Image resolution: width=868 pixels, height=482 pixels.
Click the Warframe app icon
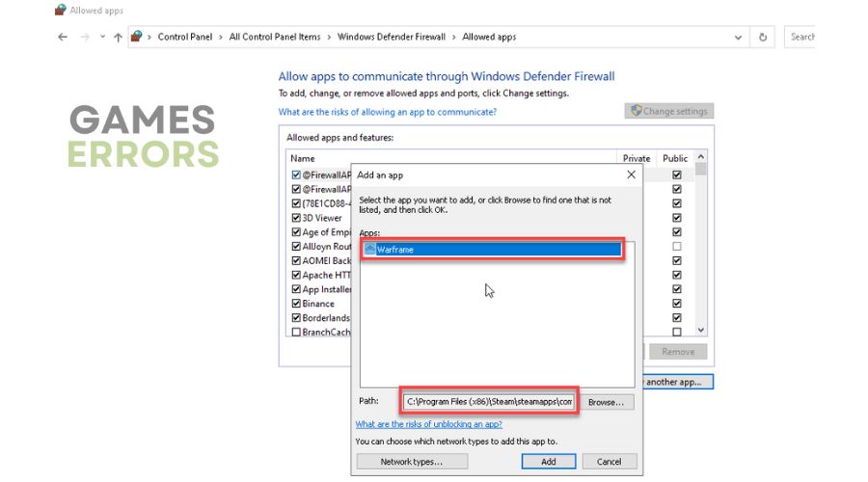click(369, 249)
